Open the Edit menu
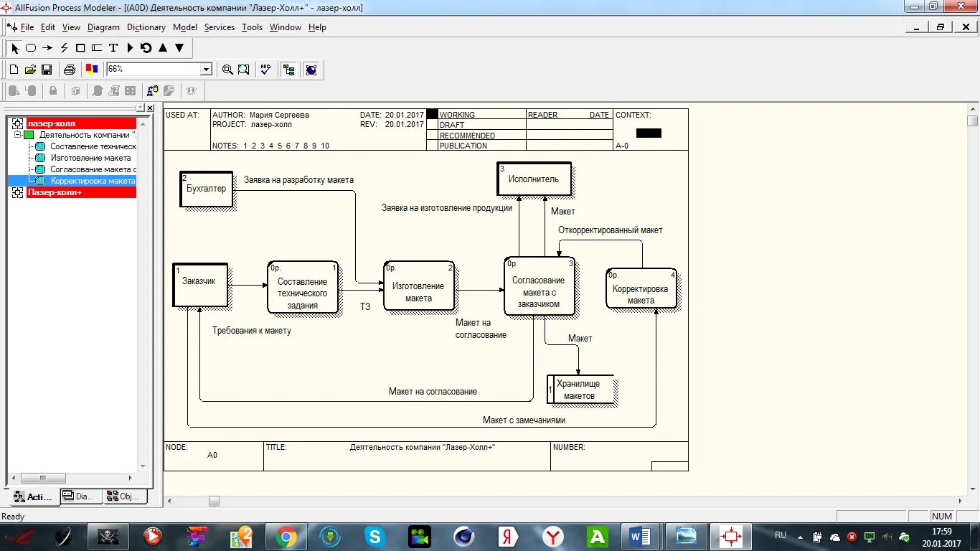Viewport: 980px width, 551px height. (48, 27)
